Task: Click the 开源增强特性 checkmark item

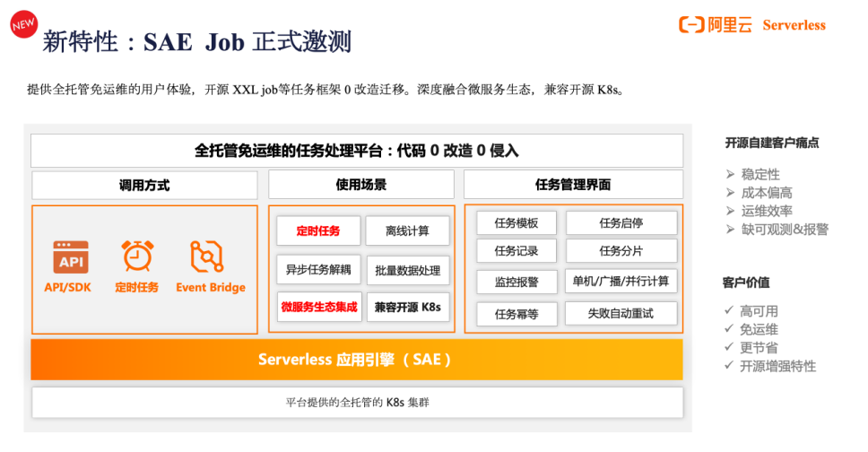Action: (x=770, y=366)
